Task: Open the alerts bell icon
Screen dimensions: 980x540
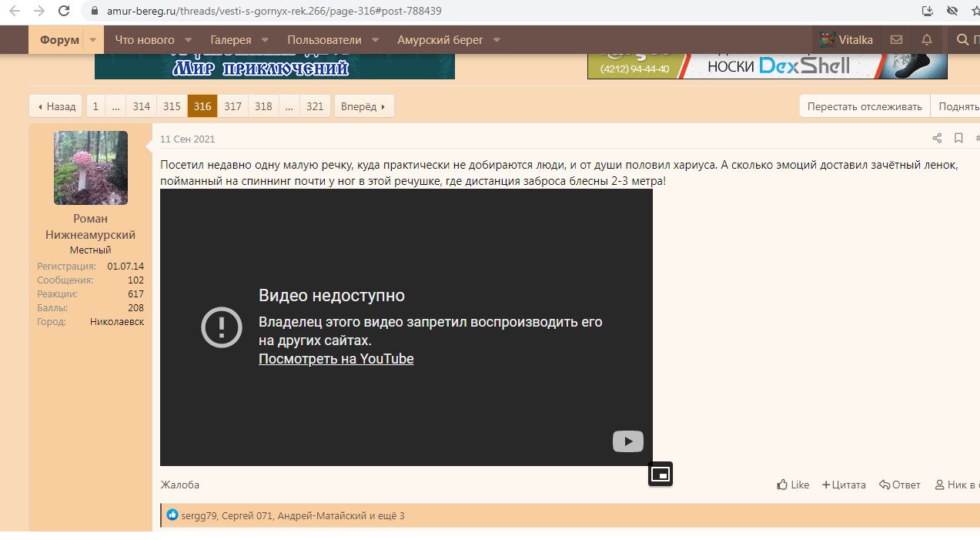Action: click(x=927, y=40)
